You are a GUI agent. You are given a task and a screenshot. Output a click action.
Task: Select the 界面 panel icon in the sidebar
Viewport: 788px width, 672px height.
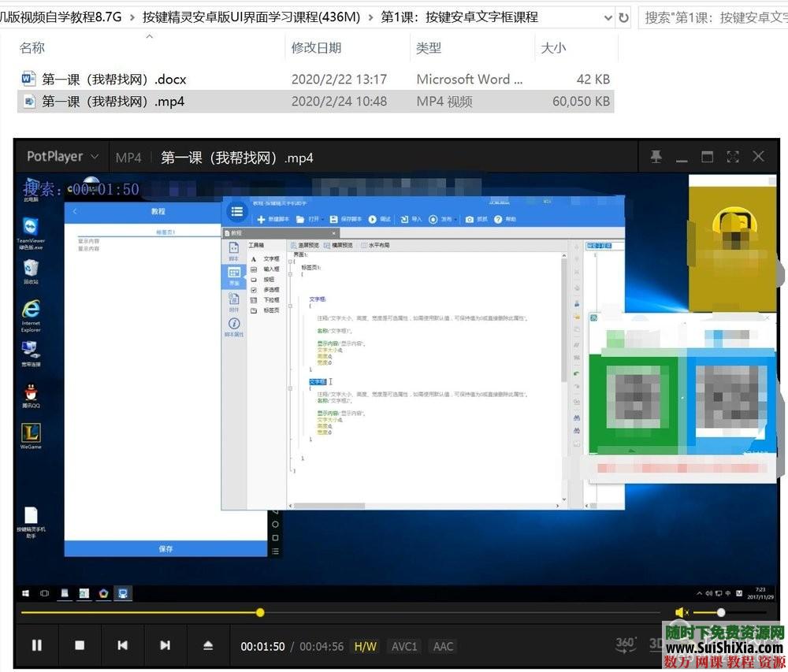(x=234, y=273)
